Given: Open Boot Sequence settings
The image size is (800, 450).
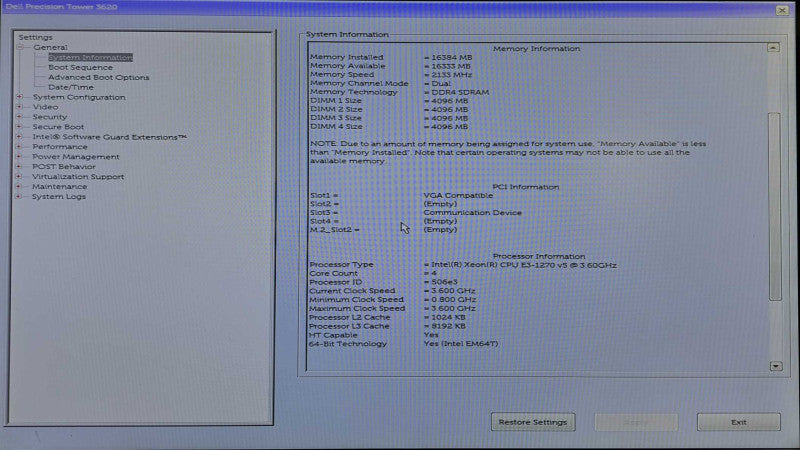Looking at the screenshot, I should [x=81, y=67].
